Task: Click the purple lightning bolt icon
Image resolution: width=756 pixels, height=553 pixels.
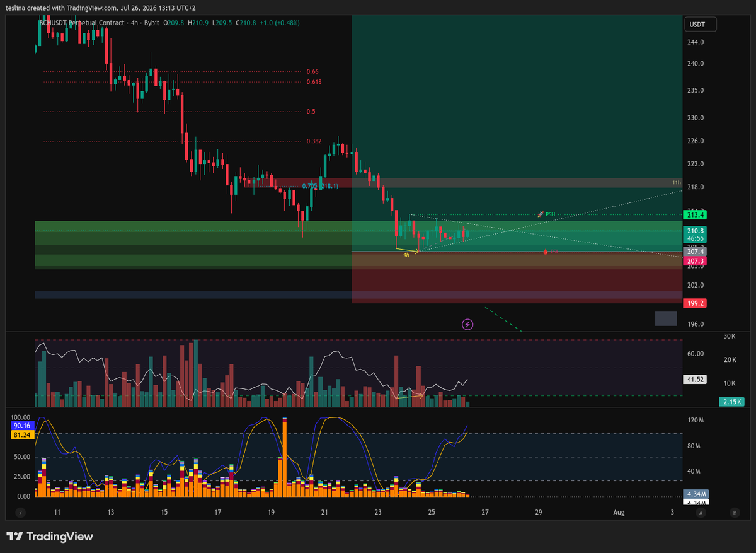Action: coord(467,324)
